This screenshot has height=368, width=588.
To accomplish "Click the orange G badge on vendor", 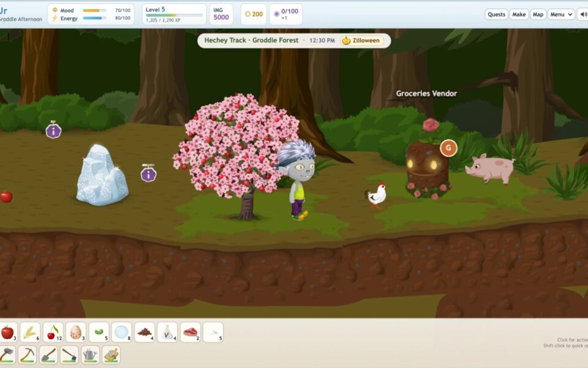I will tap(448, 148).
